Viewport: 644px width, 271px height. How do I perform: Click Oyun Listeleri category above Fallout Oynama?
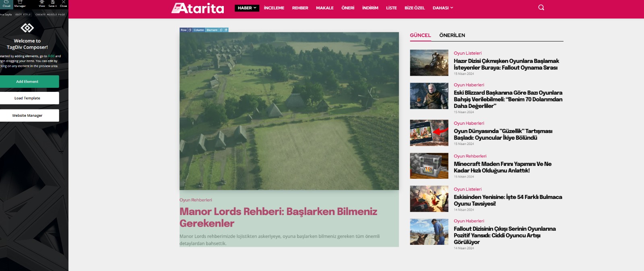(x=468, y=53)
